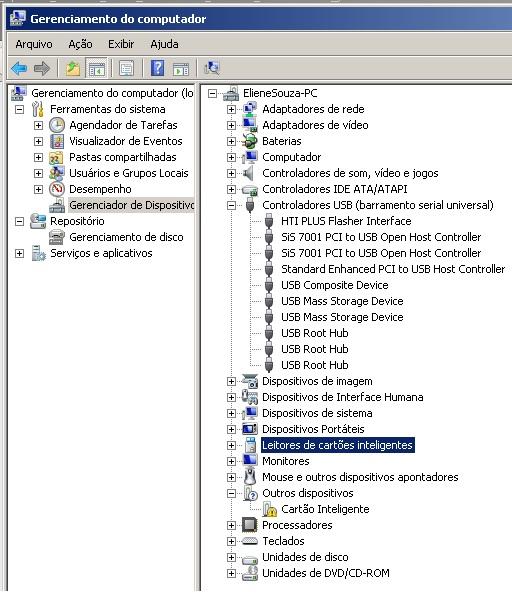The image size is (512, 600).
Task: Select Gerenciamento de disco in tree
Action: tap(126, 237)
